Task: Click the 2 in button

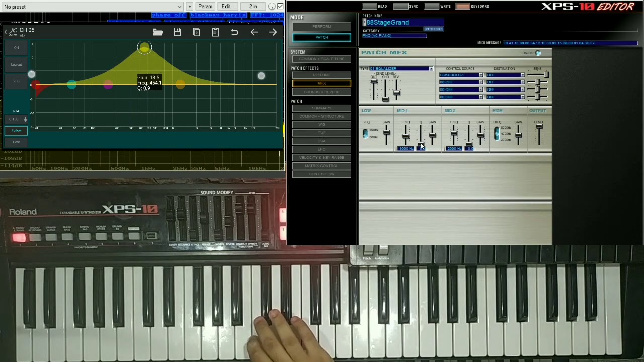Action: pyautogui.click(x=253, y=7)
